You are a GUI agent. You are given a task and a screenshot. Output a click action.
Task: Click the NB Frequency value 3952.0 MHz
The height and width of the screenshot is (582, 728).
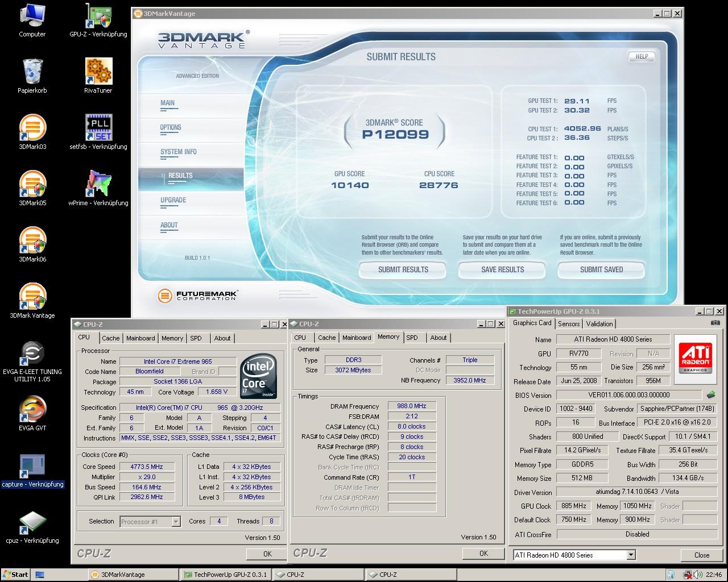pos(470,380)
